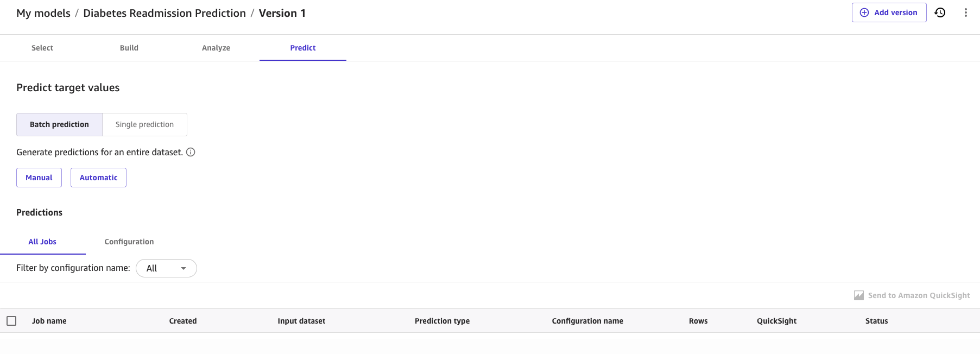Image resolution: width=980 pixels, height=354 pixels.
Task: Open the version history clock icon
Action: (940, 12)
